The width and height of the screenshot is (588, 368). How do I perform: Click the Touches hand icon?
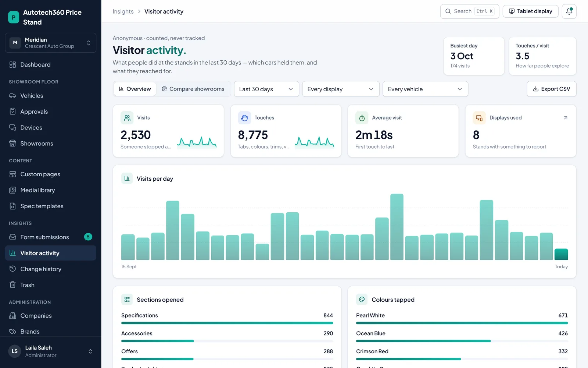(x=244, y=118)
